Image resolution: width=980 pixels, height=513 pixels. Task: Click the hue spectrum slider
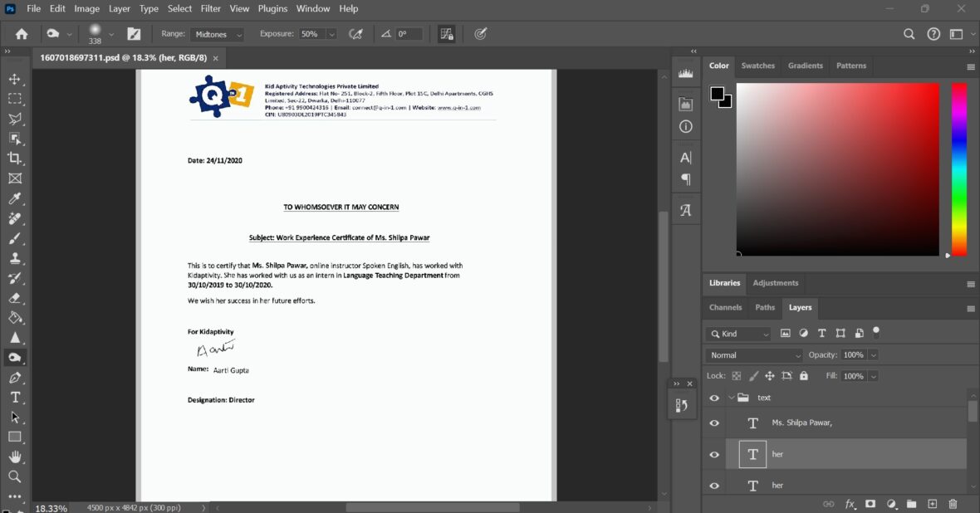coord(959,169)
